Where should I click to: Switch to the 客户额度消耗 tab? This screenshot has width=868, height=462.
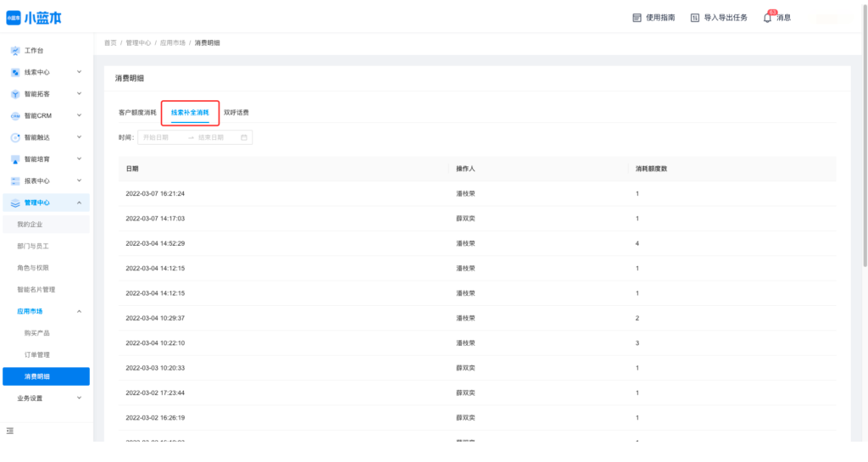(x=137, y=112)
